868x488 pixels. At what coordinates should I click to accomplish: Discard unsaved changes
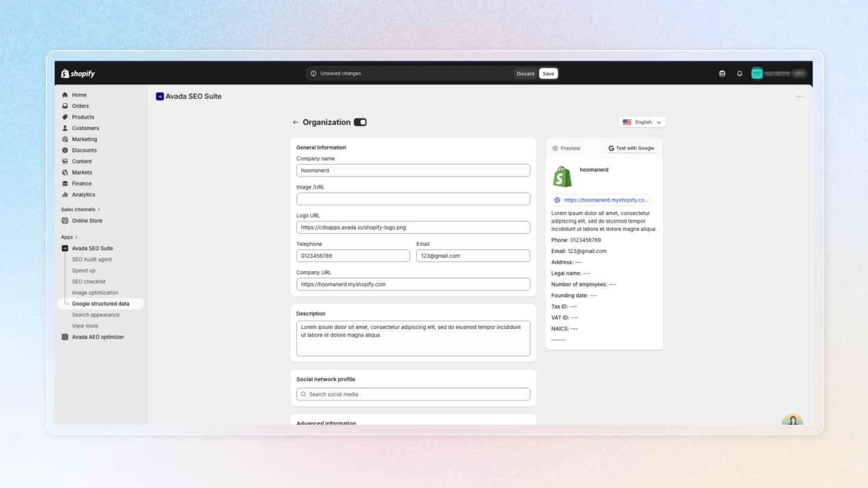pos(525,74)
